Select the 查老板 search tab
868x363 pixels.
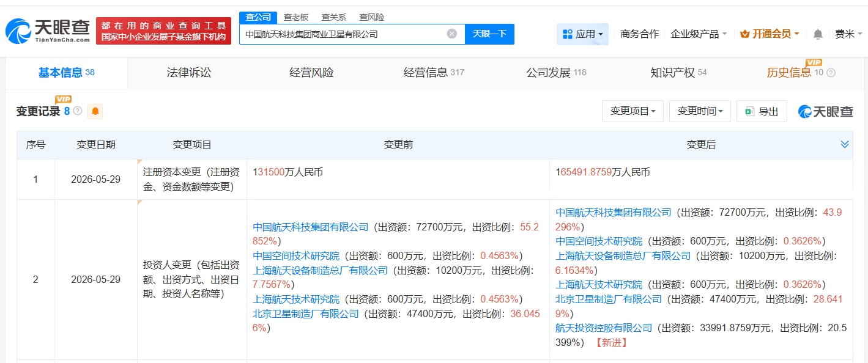[296, 17]
